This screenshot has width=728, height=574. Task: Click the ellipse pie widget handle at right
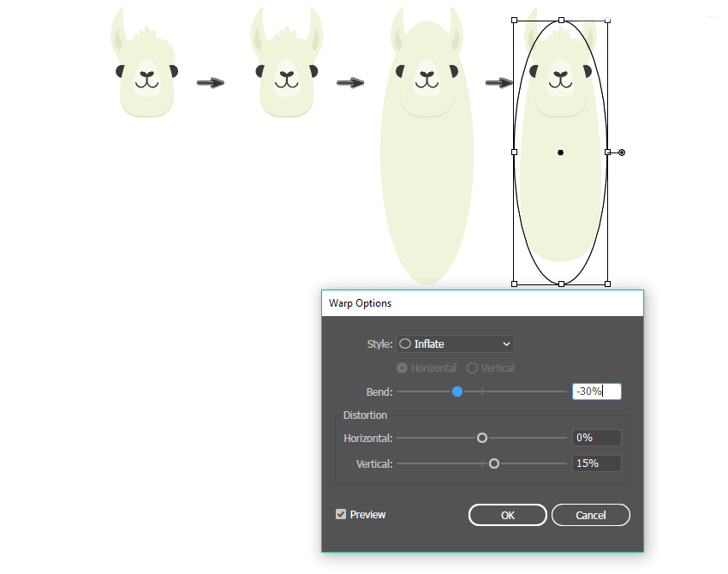pos(622,152)
